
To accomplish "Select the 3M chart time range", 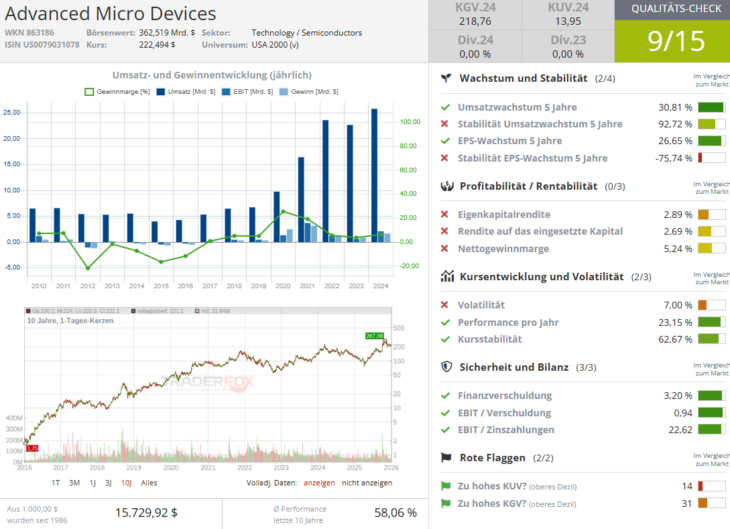I will (x=75, y=482).
